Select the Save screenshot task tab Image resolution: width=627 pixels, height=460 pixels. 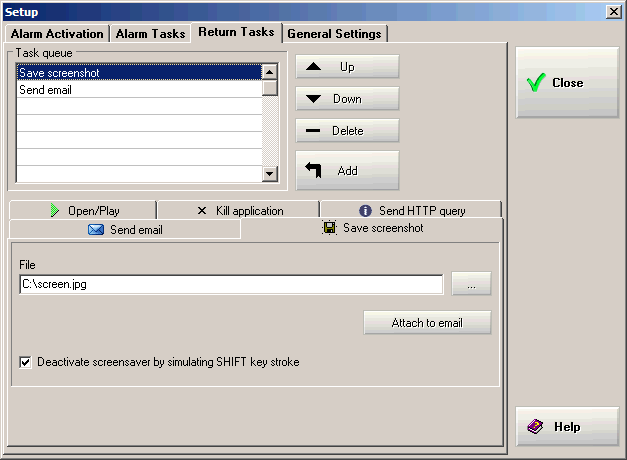[372, 229]
